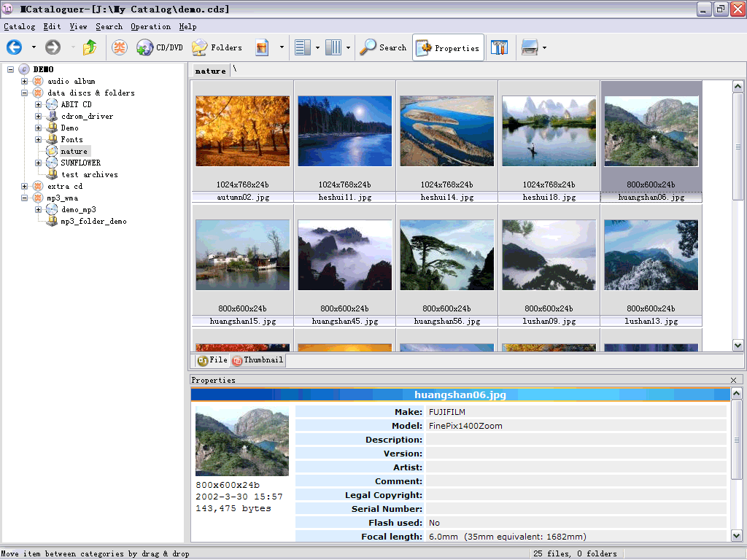This screenshot has width=747, height=560.
Task: Close the Properties panel with its X
Action: pyautogui.click(x=733, y=380)
